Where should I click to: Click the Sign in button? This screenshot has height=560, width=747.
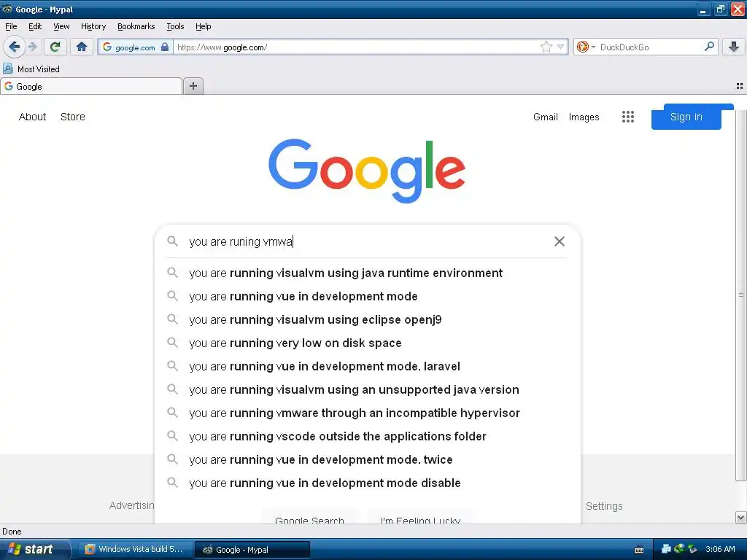686,117
